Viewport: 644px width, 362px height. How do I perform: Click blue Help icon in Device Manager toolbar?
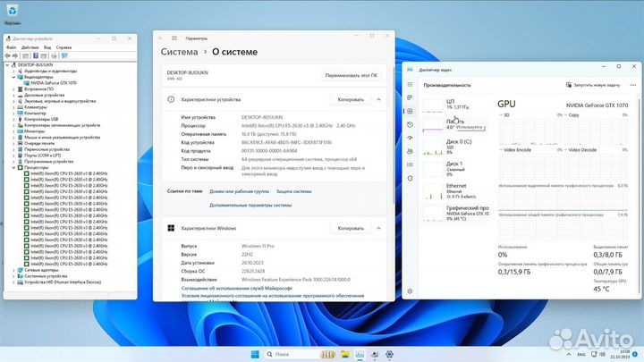[x=36, y=55]
